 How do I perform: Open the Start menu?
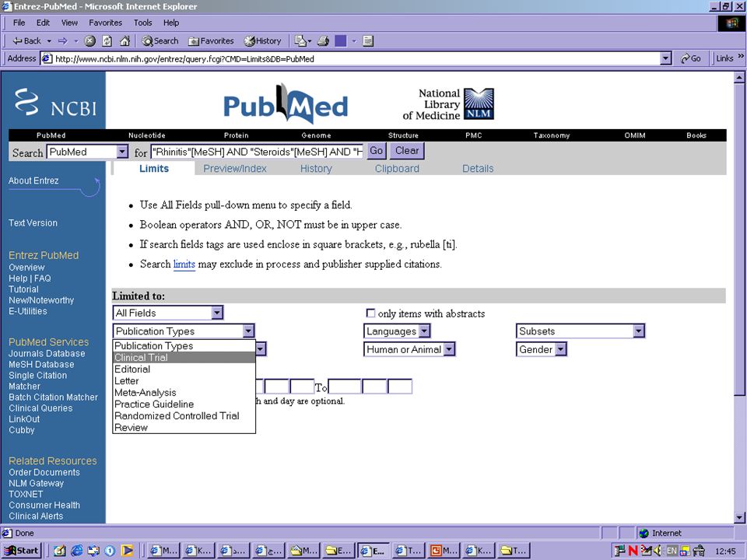coord(21,551)
